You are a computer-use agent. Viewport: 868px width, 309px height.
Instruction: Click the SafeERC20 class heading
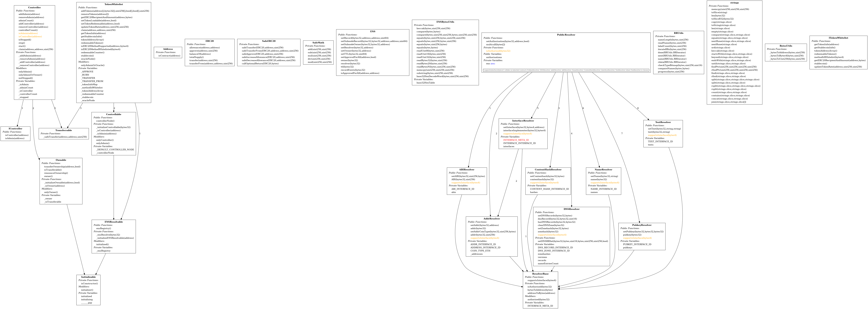coord(269,41)
